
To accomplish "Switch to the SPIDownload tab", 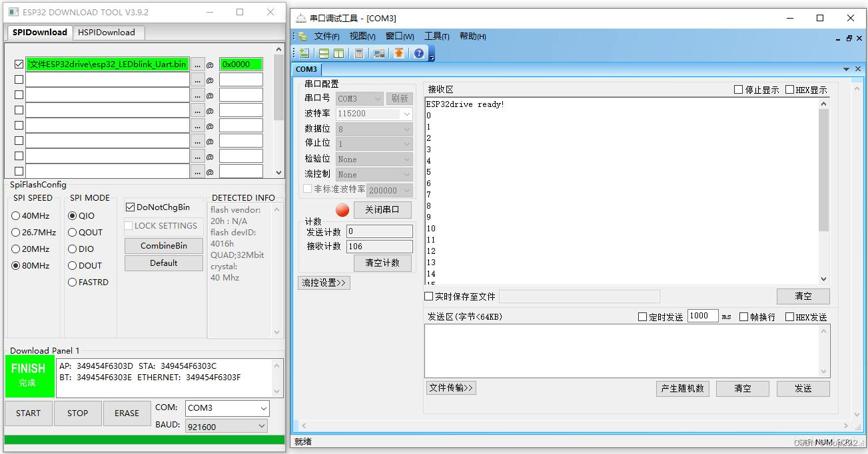I will (x=40, y=32).
